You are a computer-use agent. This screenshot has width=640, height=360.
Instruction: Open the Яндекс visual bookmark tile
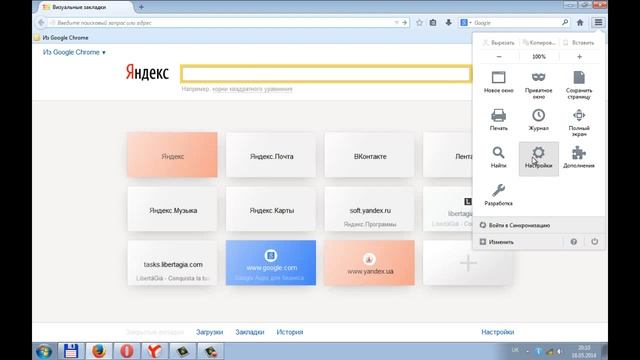click(x=172, y=155)
